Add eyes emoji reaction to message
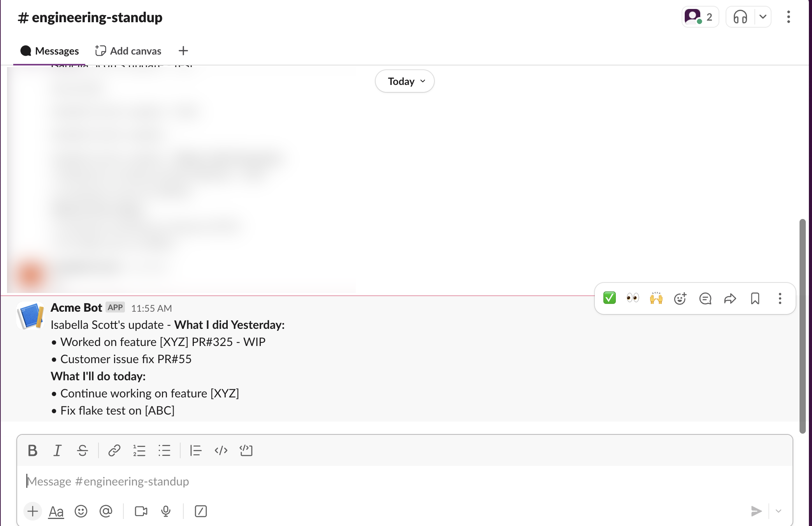 tap(631, 298)
